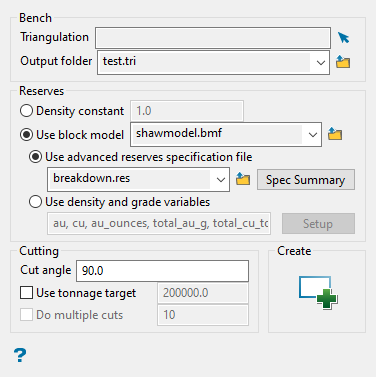376x377 pixels.
Task: Browse for reserves specification file icon
Action: coord(243,179)
